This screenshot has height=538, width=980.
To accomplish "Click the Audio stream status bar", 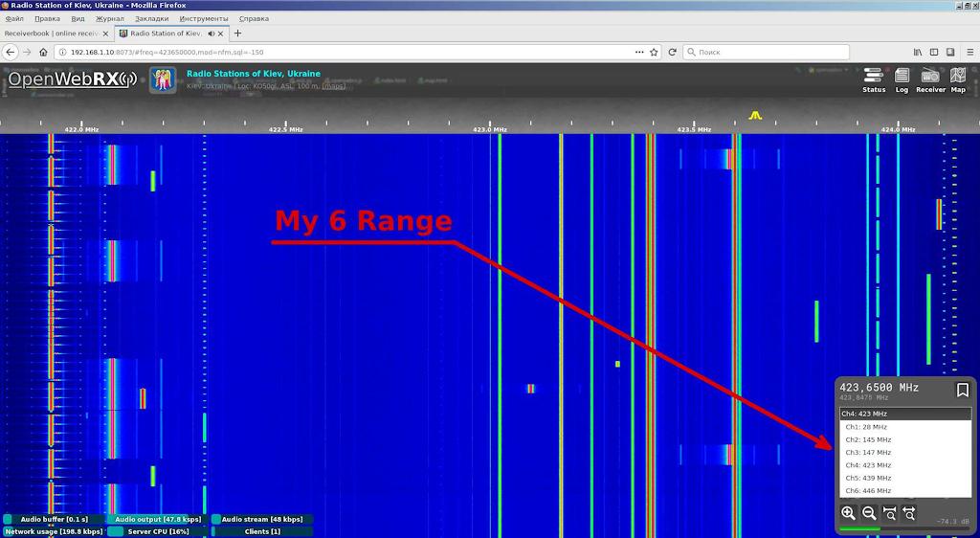I will click(x=262, y=519).
